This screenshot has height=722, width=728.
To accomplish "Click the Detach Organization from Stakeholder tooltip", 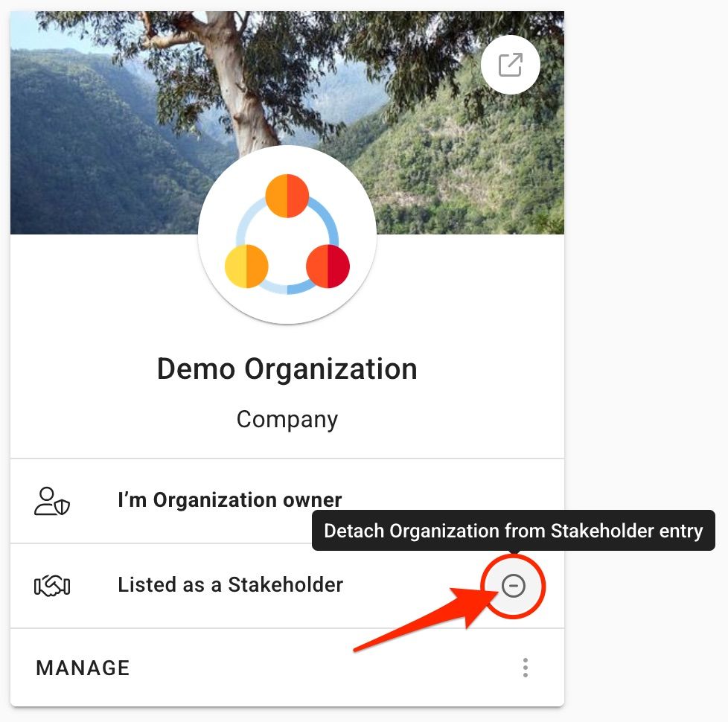I will (513, 530).
